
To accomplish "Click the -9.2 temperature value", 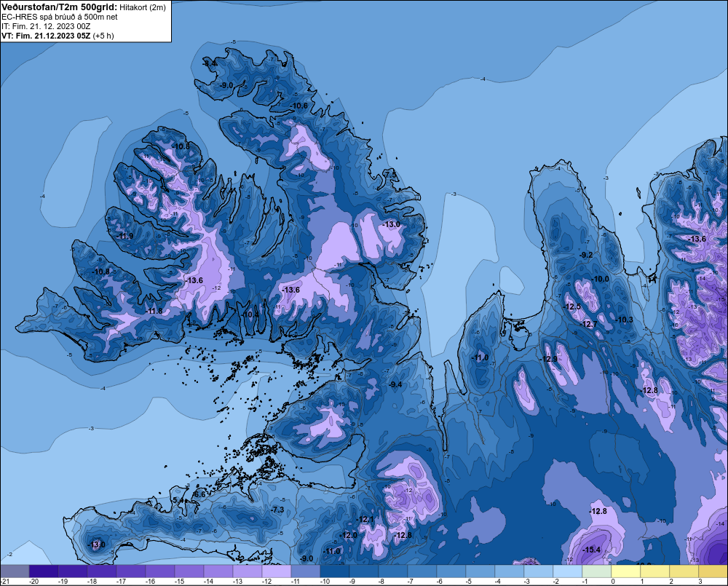I will click(x=586, y=255).
